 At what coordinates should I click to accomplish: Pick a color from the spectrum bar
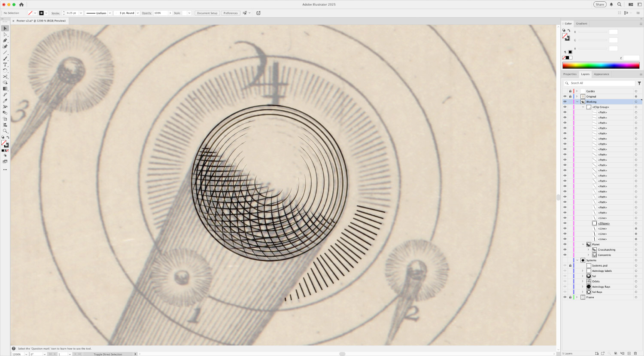point(601,65)
